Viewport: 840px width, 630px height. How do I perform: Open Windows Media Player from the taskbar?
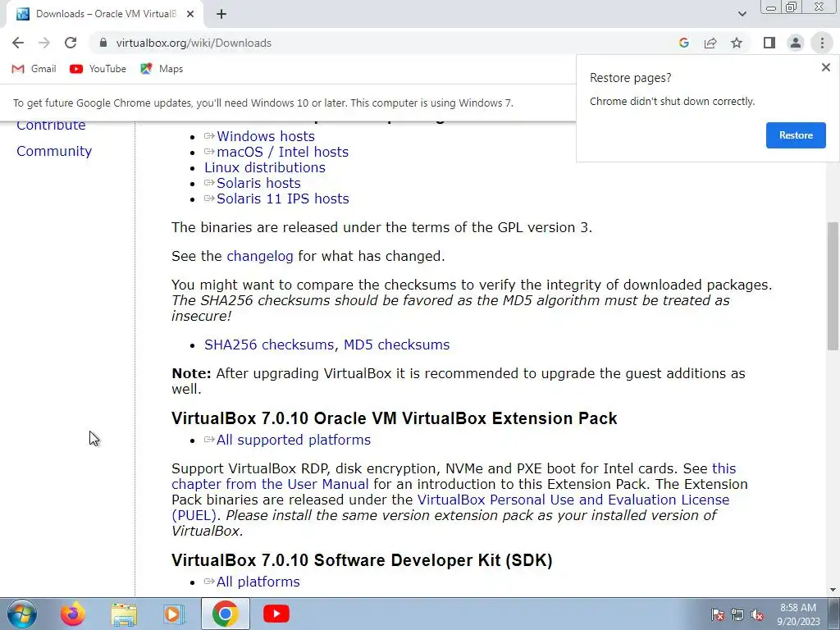click(173, 614)
